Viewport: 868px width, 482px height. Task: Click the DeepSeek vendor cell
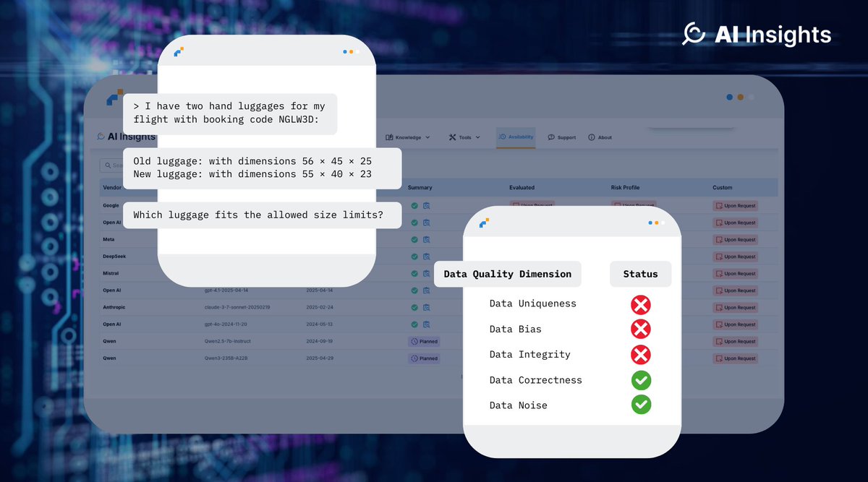[x=114, y=257]
